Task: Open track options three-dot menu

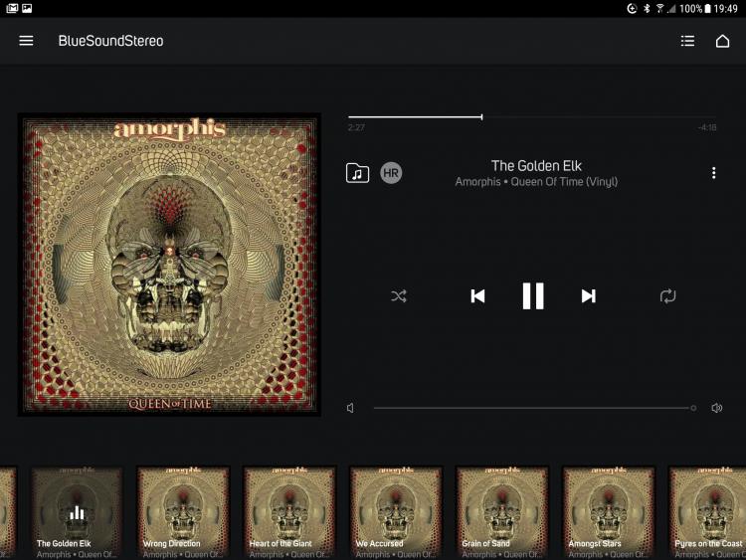Action: pyautogui.click(x=713, y=173)
